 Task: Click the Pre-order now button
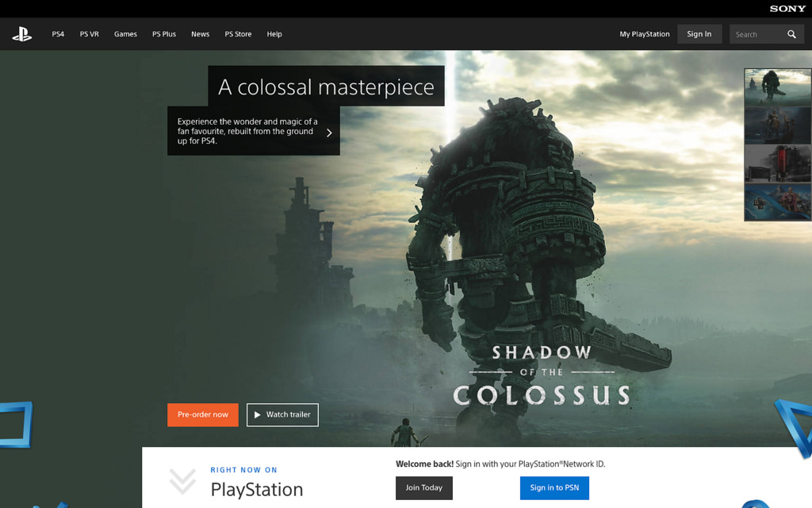[202, 414]
